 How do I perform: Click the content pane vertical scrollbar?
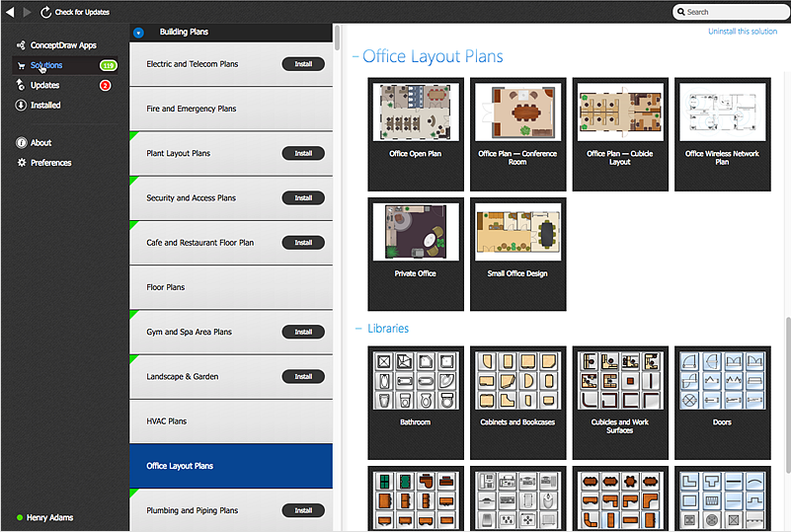787,395
